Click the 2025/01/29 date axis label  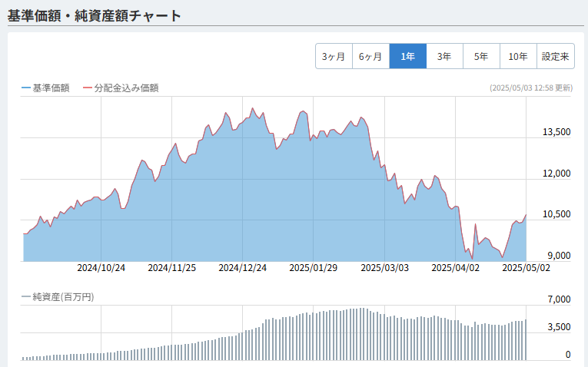click(x=313, y=268)
